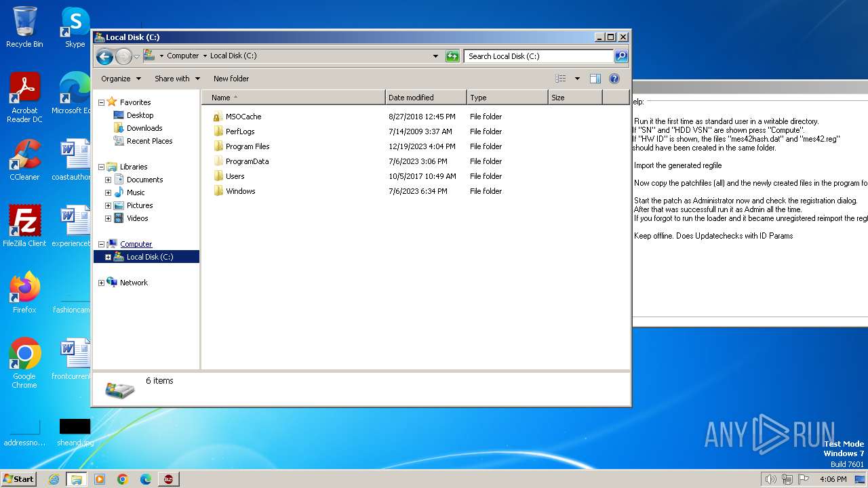This screenshot has height=488, width=868.
Task: Open Chrome from the taskbar
Action: (123, 479)
